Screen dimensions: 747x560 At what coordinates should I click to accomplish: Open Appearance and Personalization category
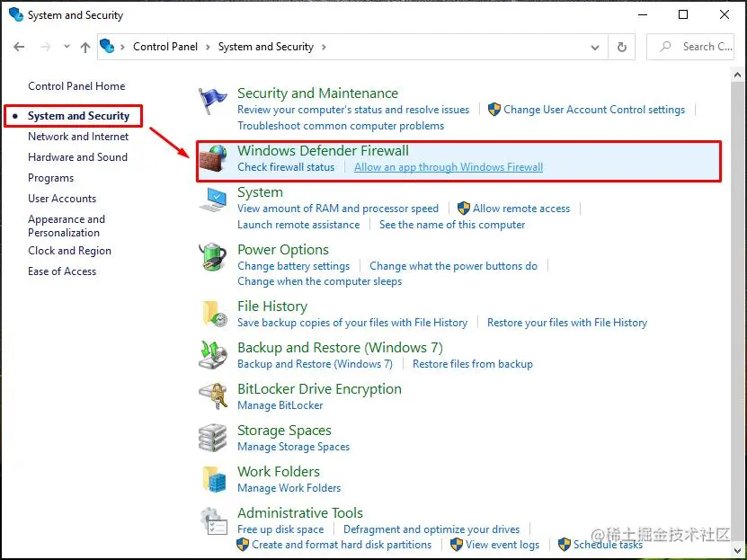[x=67, y=226]
